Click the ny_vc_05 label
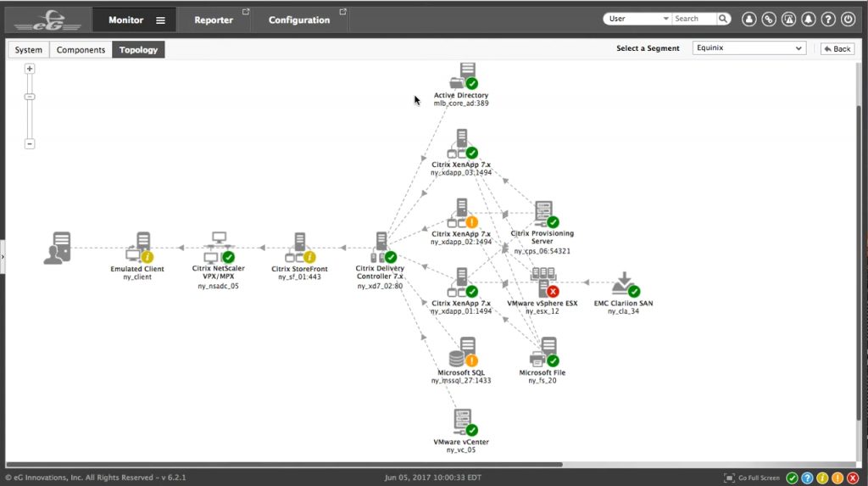 coord(461,450)
